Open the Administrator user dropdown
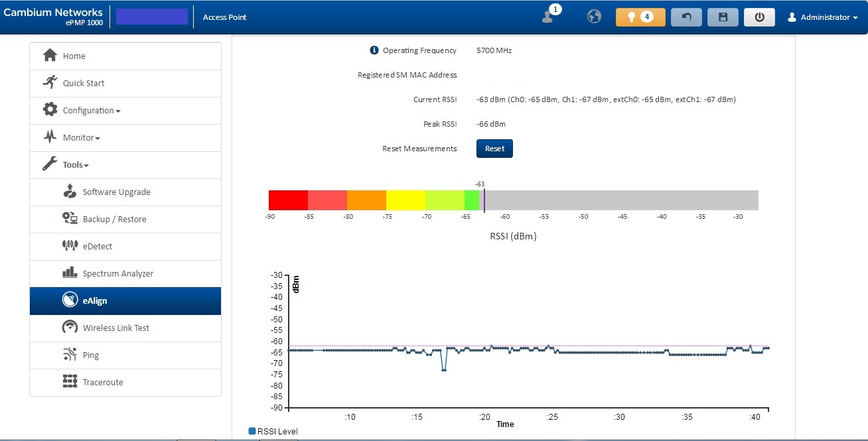Viewport: 868px width, 441px height. pyautogui.click(x=823, y=17)
